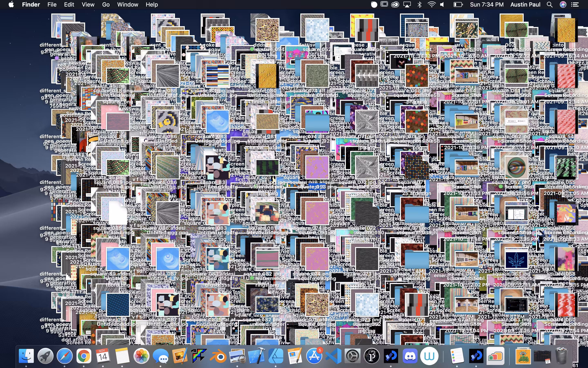588x368 pixels.
Task: Select the square_055 green pattern thumbnail
Action: coord(566,167)
